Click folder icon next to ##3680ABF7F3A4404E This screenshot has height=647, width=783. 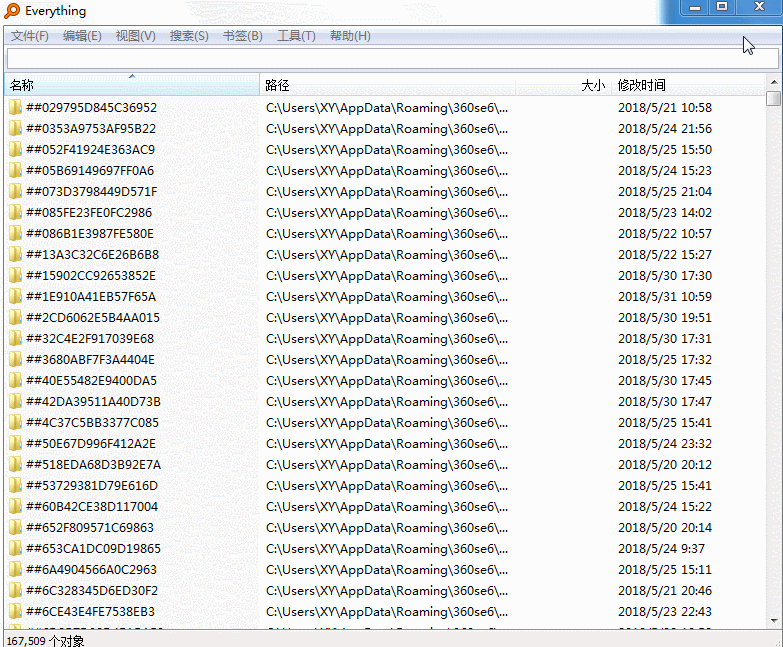16,360
